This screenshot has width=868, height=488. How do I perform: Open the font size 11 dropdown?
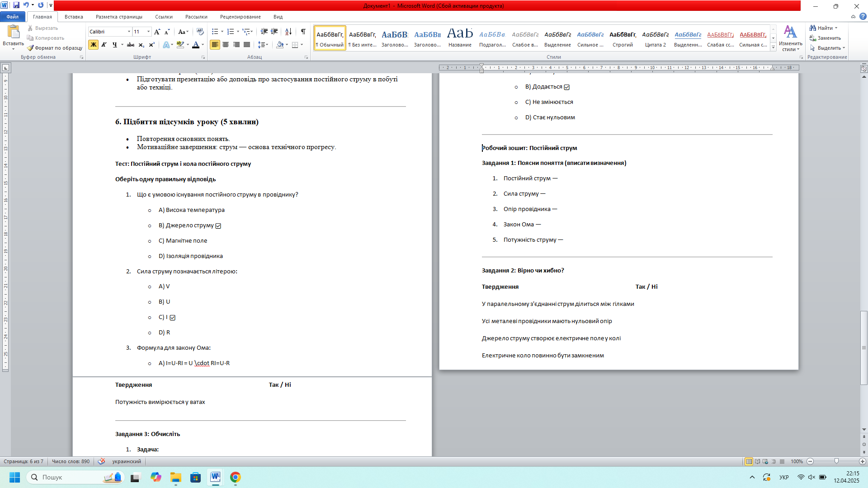pos(148,32)
